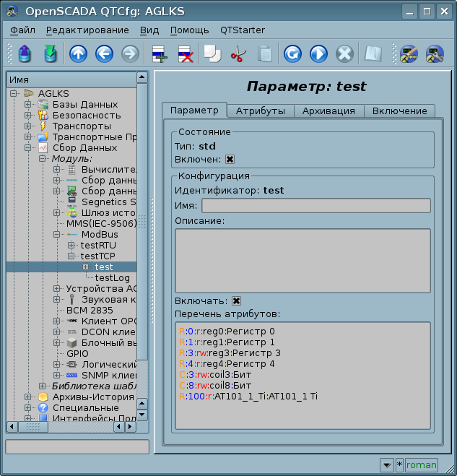Switch to the Архивация tab
The image size is (457, 476).
point(328,111)
